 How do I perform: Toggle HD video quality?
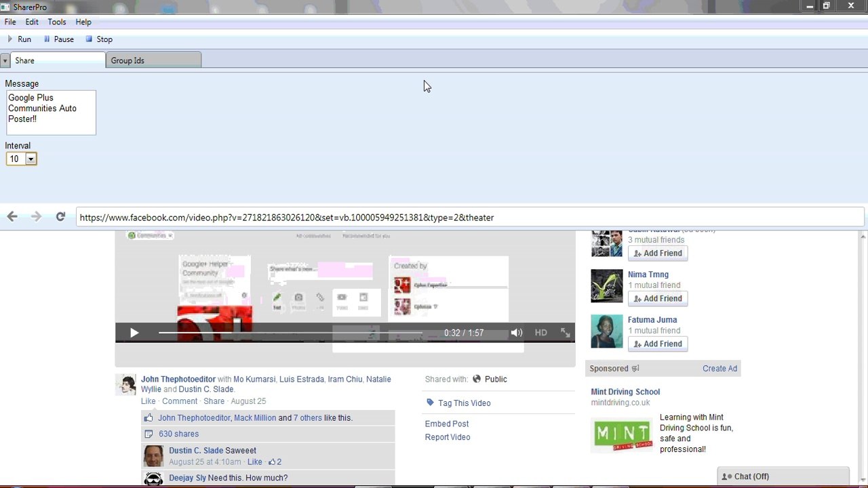tap(540, 333)
